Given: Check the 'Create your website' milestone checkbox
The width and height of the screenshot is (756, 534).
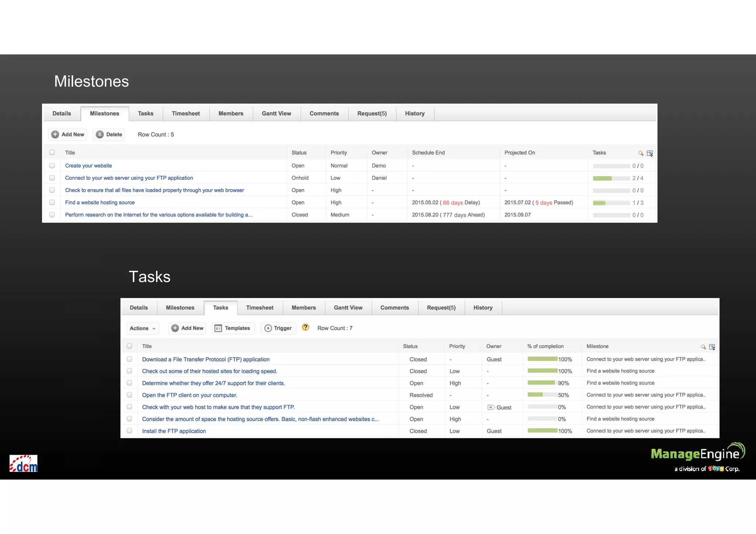Looking at the screenshot, I should click(52, 166).
